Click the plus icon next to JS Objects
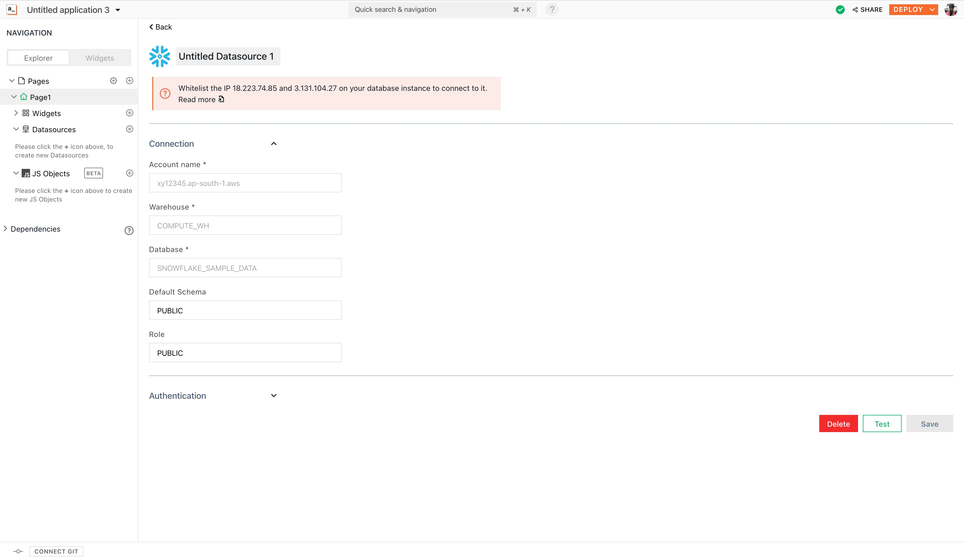The image size is (964, 560). coord(130,173)
